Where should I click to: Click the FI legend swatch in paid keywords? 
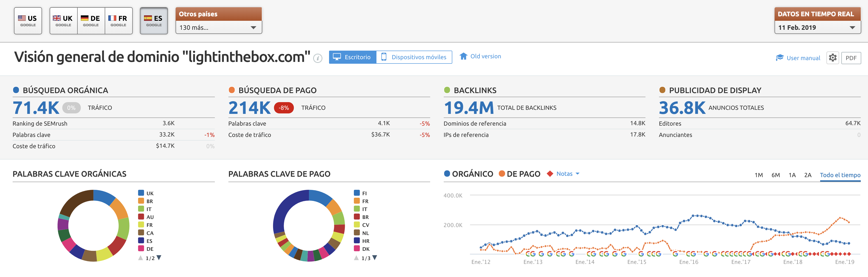[x=357, y=193]
